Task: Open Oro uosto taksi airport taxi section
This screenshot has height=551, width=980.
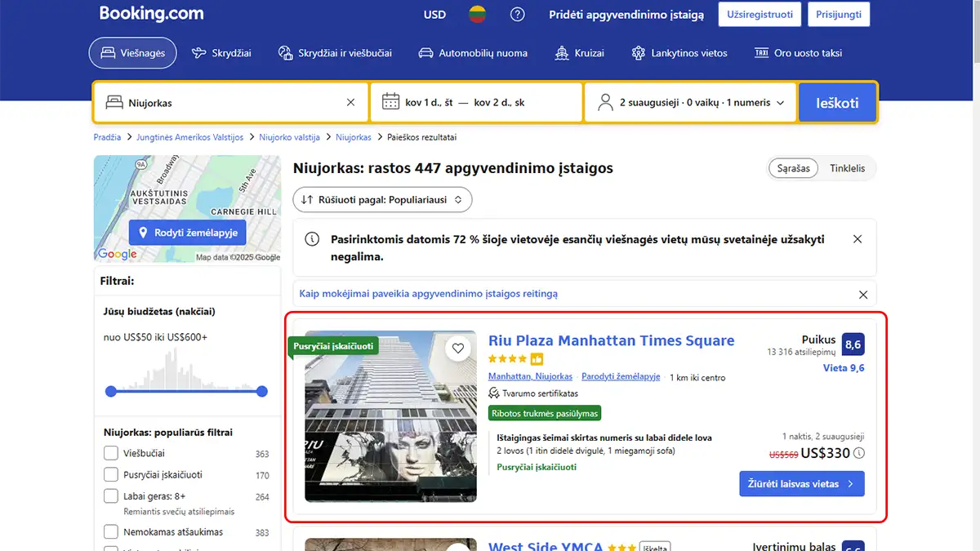Action: (760, 52)
